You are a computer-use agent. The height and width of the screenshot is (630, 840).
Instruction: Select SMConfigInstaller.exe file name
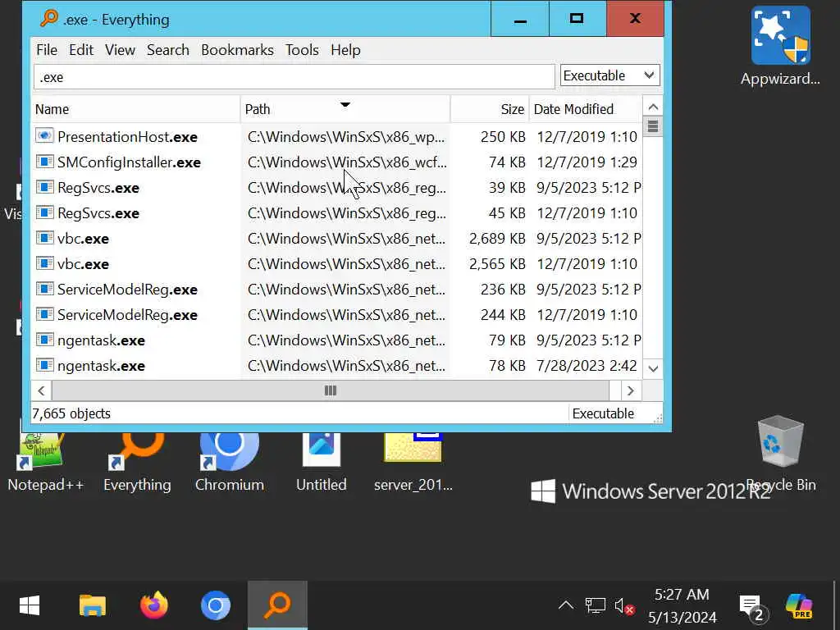129,162
